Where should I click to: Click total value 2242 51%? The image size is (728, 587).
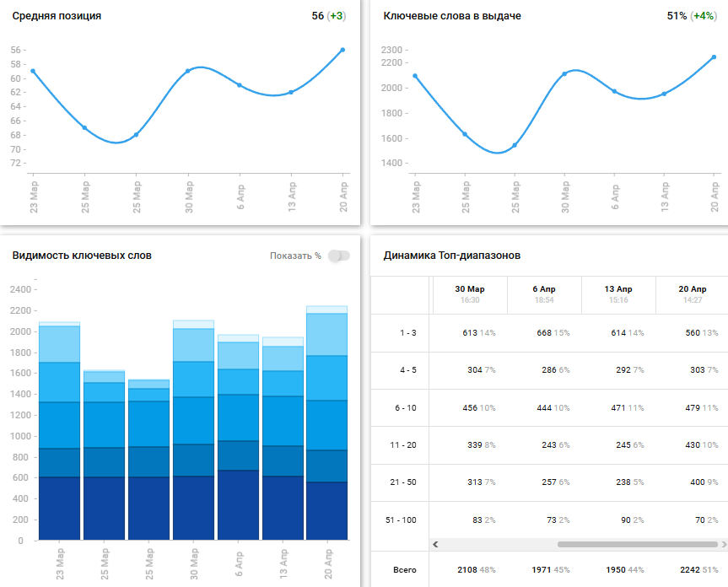click(x=699, y=570)
